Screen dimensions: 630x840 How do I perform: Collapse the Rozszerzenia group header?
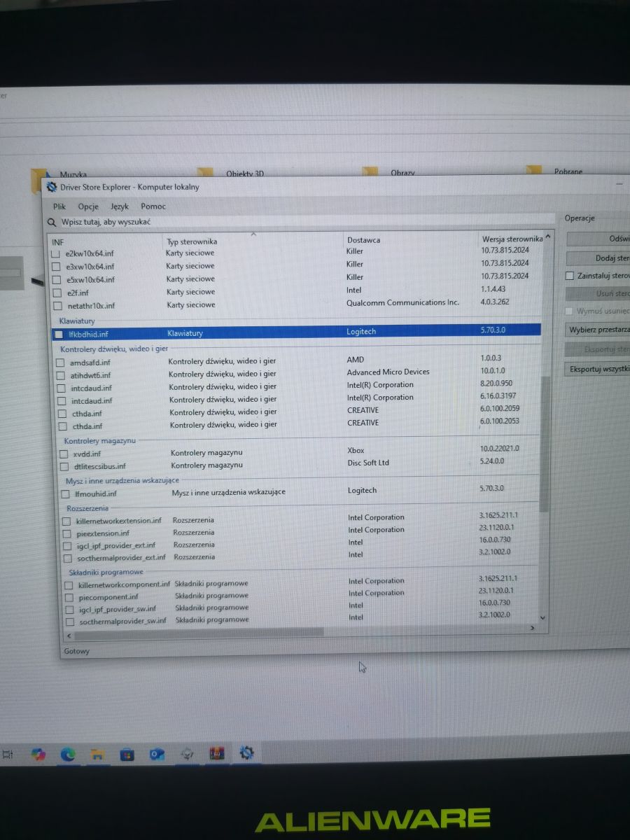tap(87, 507)
